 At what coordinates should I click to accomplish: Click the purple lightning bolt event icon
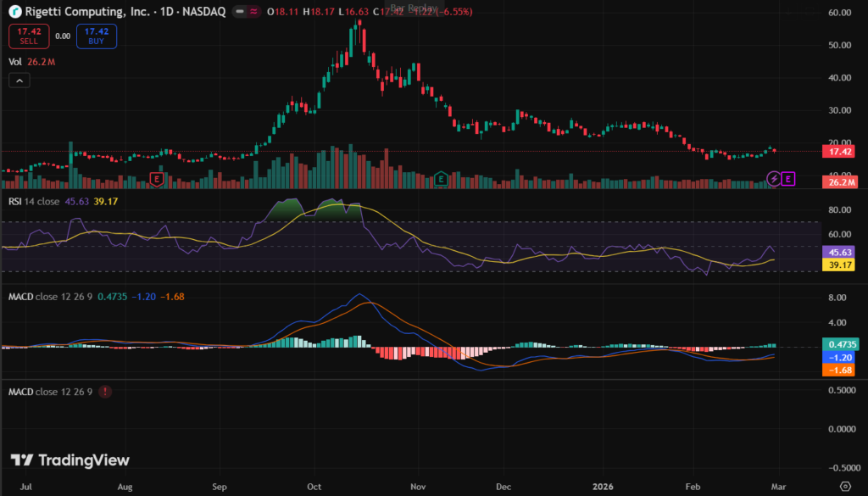774,178
